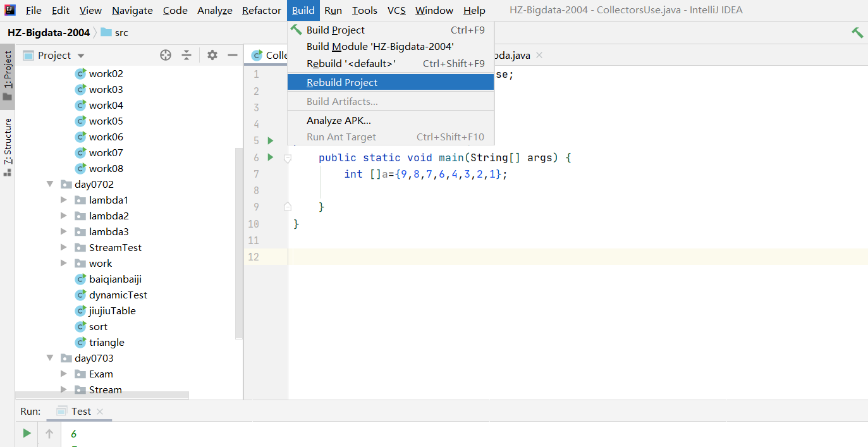Screen dimensions: 868x447
Task: Expand the StreamTest folder
Action: click(x=63, y=247)
